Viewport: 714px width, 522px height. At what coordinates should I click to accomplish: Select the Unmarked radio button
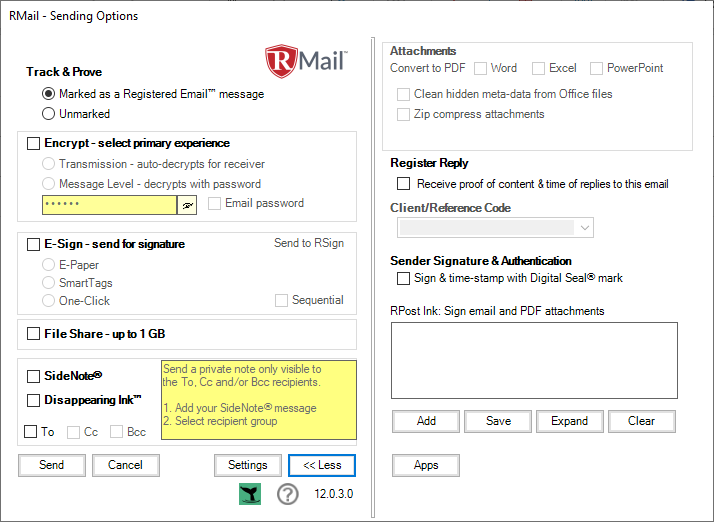(49, 114)
